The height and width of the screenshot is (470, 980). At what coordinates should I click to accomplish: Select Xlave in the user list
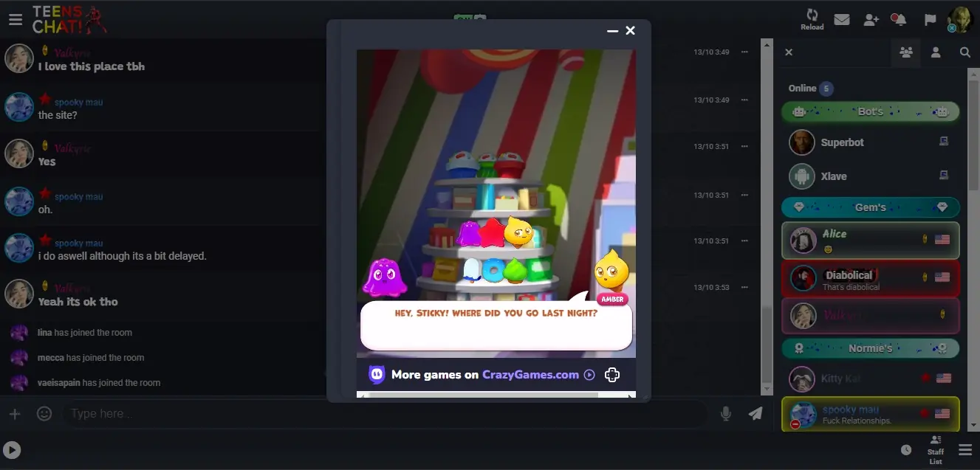pos(871,176)
